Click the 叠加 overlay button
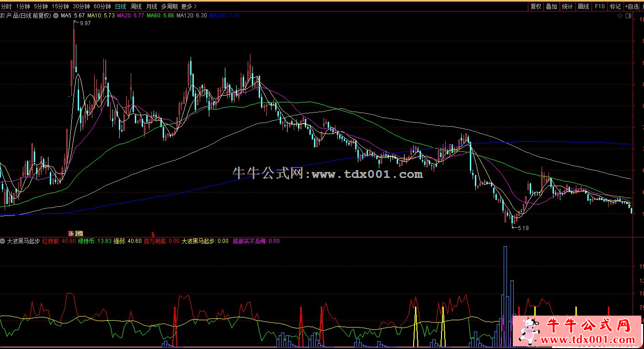Image resolution: width=644 pixels, height=349 pixels. pos(552,6)
